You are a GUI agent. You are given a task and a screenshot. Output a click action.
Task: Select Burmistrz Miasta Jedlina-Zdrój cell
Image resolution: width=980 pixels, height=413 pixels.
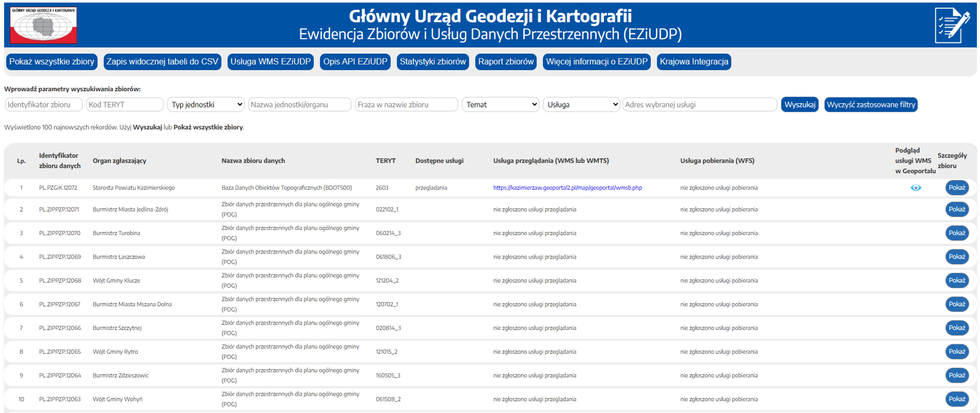[130, 209]
